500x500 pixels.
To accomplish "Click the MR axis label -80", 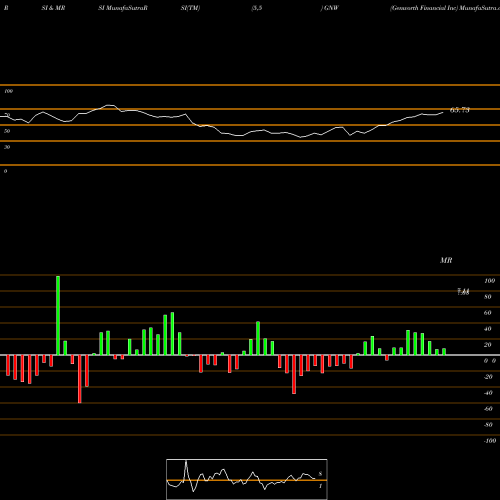I will coord(488,425).
